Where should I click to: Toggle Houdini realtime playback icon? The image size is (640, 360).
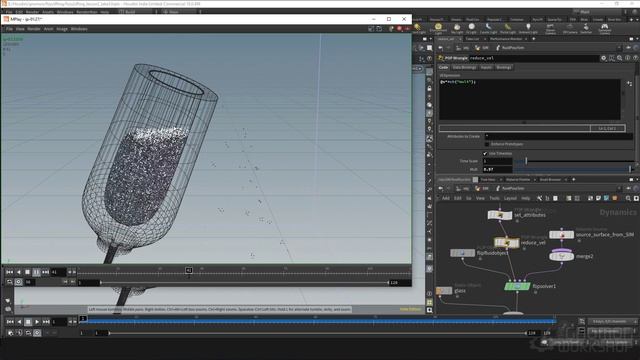tap(37, 333)
